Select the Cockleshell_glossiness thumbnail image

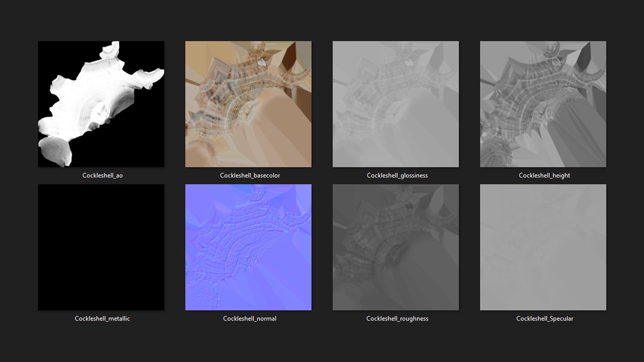click(x=396, y=104)
